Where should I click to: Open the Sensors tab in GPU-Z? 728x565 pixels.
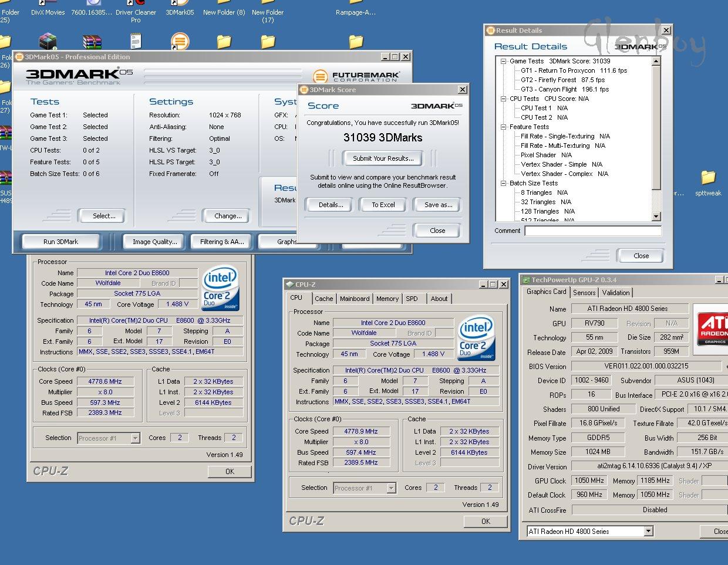(584, 293)
